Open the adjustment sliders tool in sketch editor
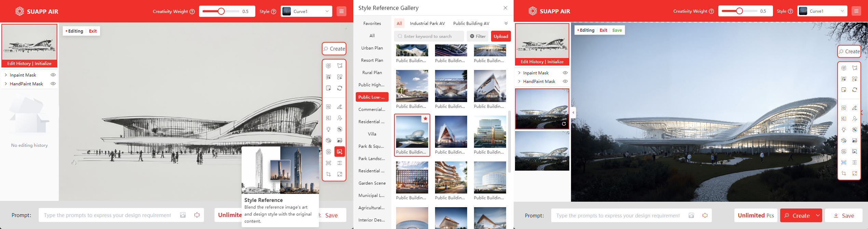Viewport: 868px width, 229px height. click(340, 163)
